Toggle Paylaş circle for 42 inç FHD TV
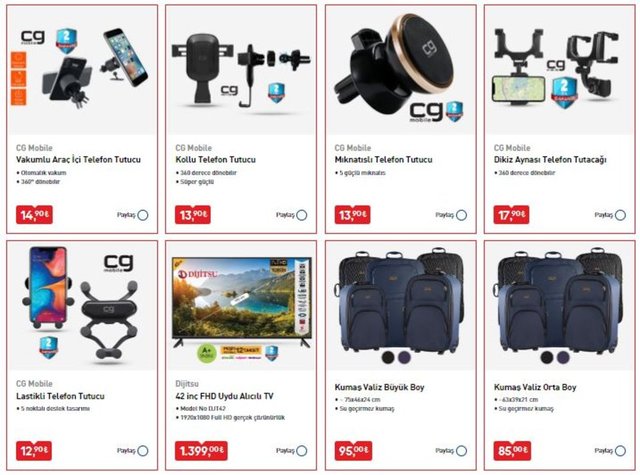This screenshot has width=640, height=475. [x=302, y=451]
